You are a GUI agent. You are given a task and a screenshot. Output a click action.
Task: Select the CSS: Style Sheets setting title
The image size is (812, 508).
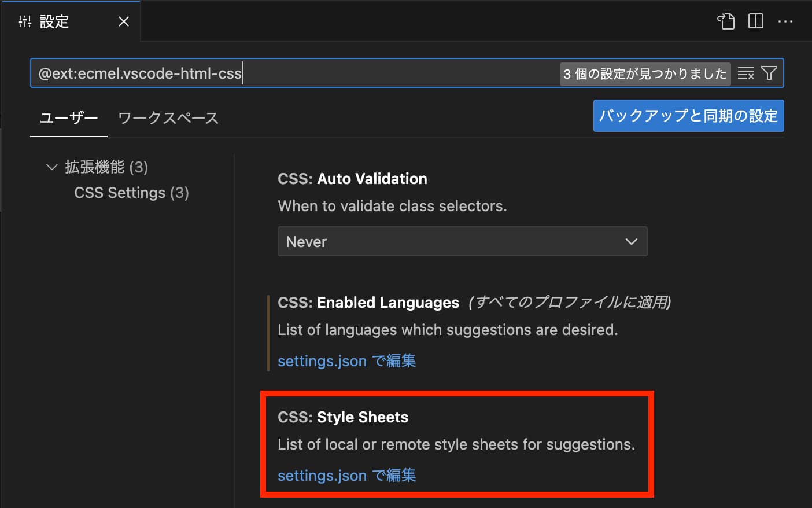tap(343, 417)
